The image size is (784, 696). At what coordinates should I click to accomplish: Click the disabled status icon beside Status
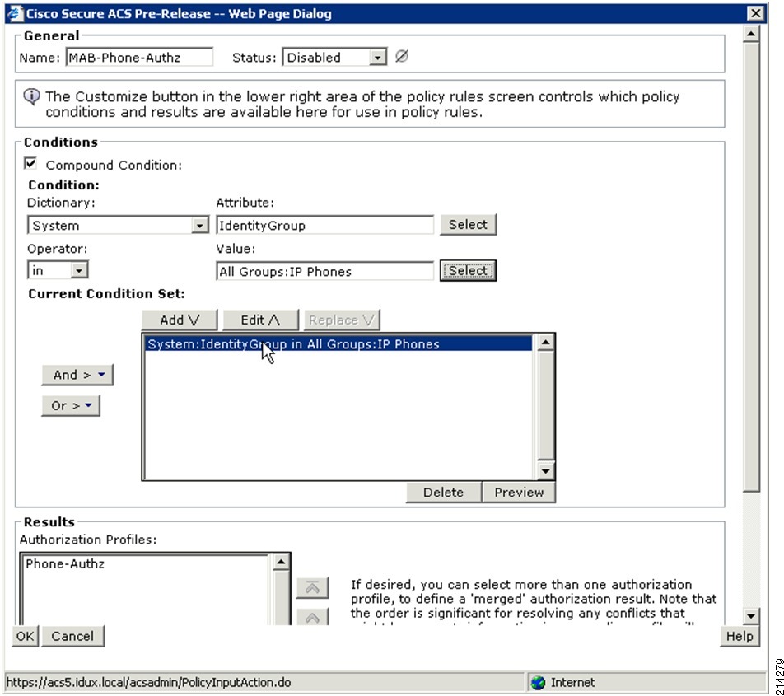tap(402, 57)
